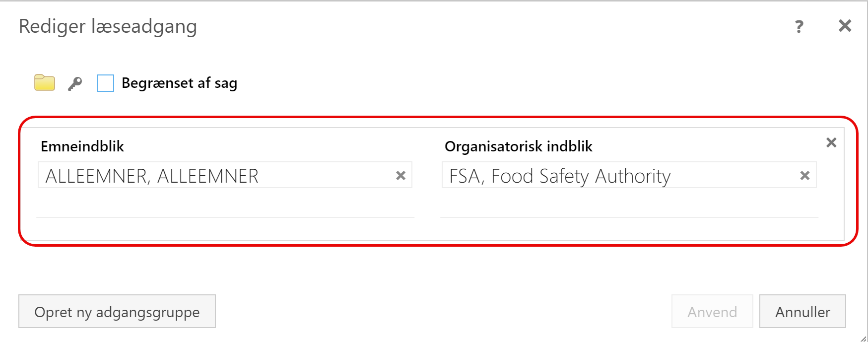The height and width of the screenshot is (342, 868).
Task: Remove the access group with its X icon
Action: click(x=831, y=142)
